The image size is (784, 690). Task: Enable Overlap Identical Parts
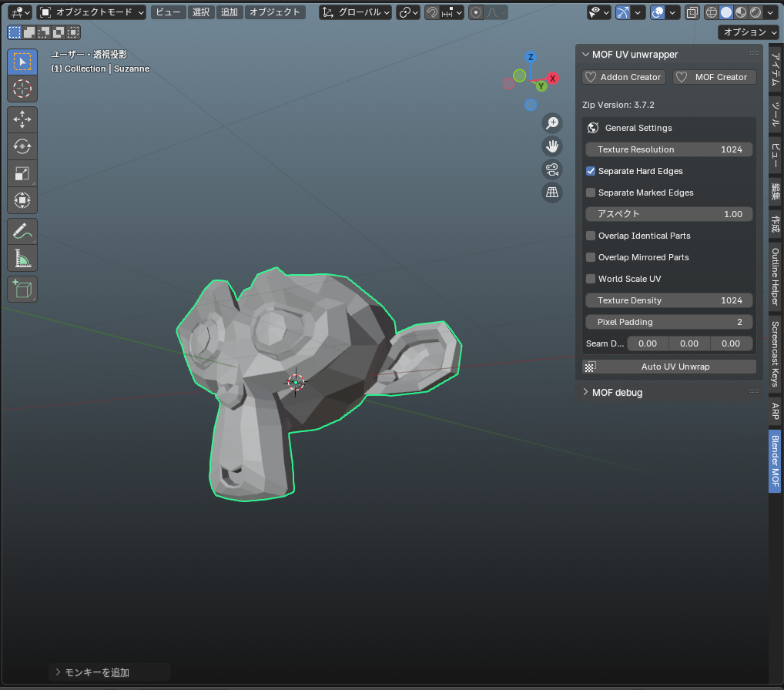(x=591, y=236)
